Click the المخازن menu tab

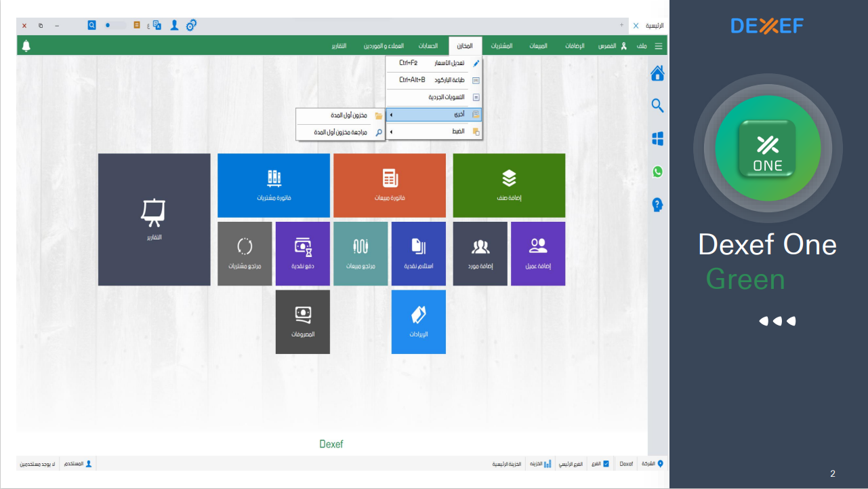pos(465,46)
